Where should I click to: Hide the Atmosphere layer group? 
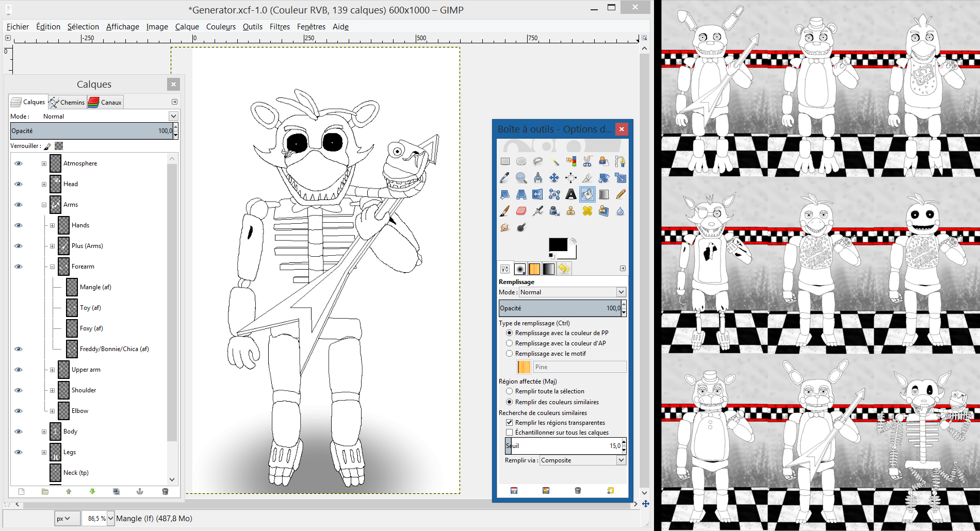pyautogui.click(x=19, y=163)
